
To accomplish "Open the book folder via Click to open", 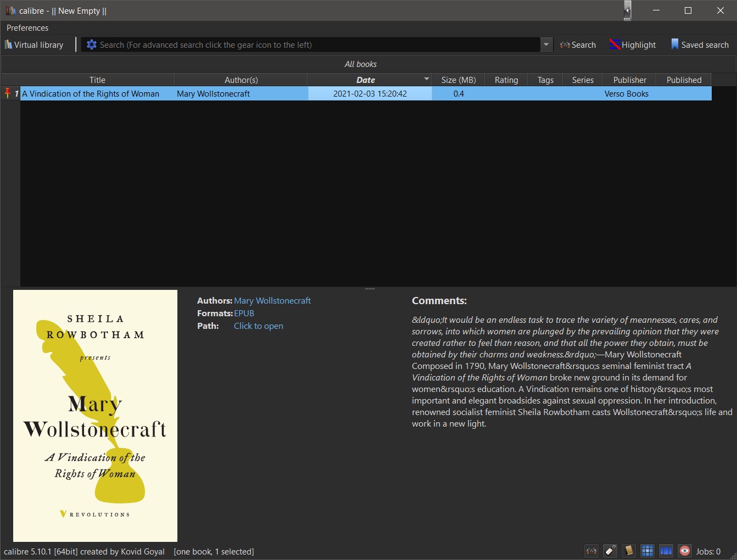I will (259, 326).
